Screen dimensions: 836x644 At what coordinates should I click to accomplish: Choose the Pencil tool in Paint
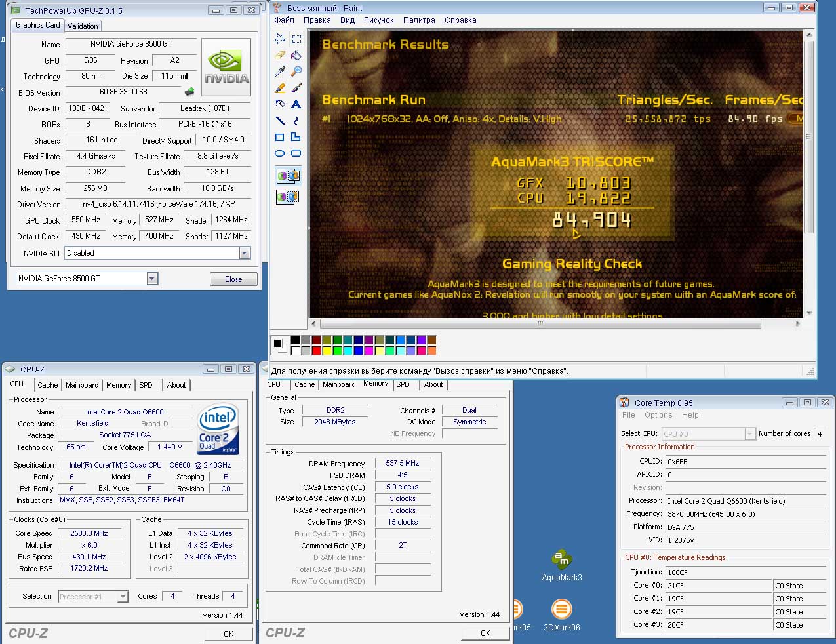click(280, 87)
